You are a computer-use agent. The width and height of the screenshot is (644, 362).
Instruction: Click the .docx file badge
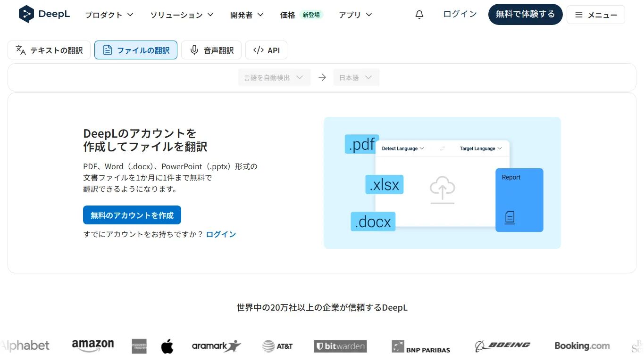[x=373, y=222]
